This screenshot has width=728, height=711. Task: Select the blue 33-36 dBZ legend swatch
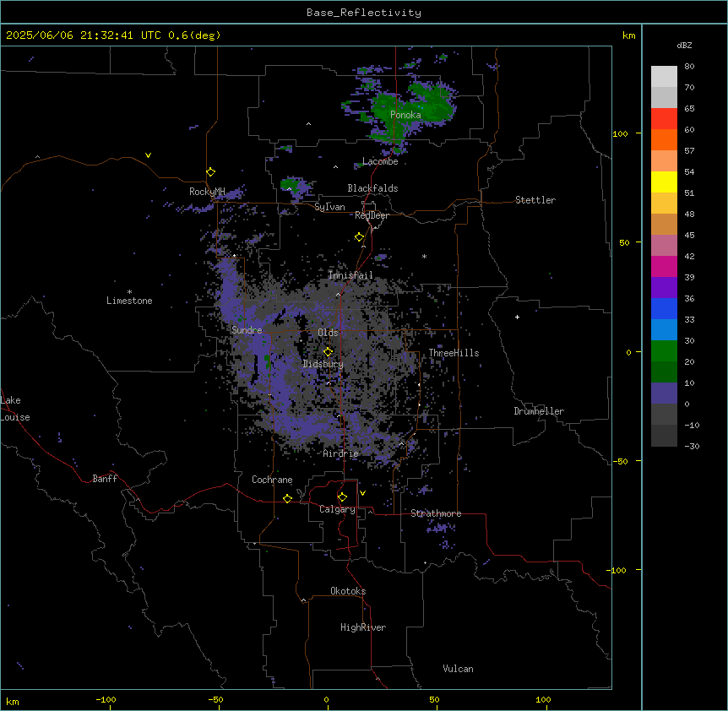coord(664,308)
